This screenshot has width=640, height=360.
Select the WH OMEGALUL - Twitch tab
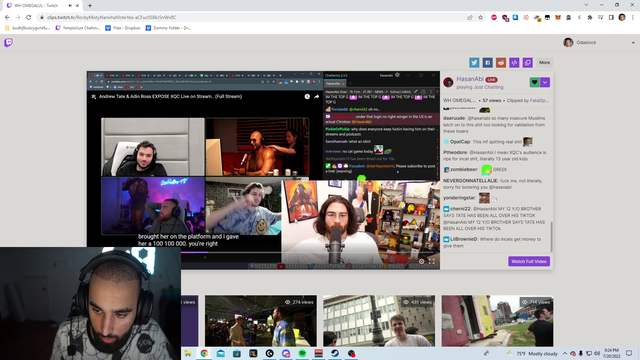pos(41,5)
